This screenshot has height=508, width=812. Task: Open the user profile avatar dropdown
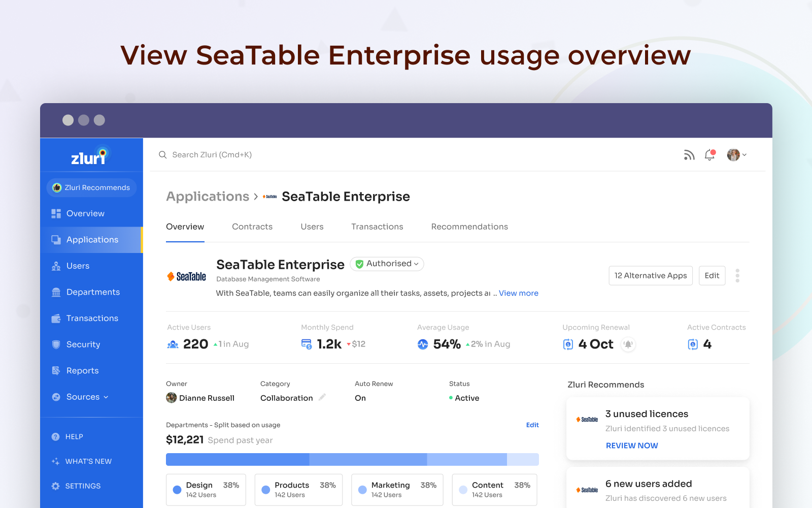tap(736, 155)
